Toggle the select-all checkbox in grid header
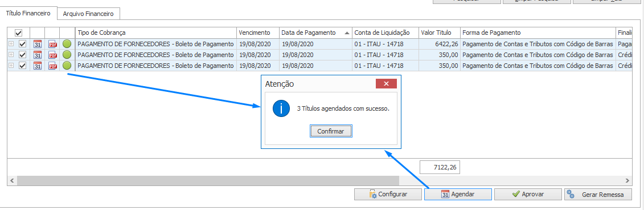The width and height of the screenshot is (644, 210). coord(18,33)
